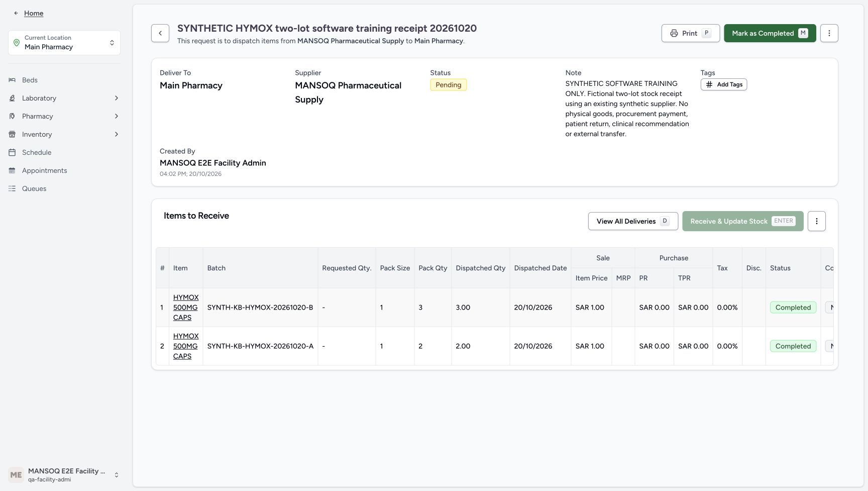Click the back arrow beside Home
Image resolution: width=868 pixels, height=491 pixels.
click(x=16, y=13)
